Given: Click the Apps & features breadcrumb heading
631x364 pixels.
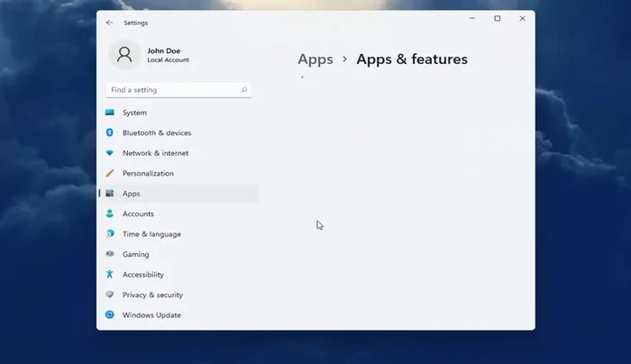Looking at the screenshot, I should point(412,59).
